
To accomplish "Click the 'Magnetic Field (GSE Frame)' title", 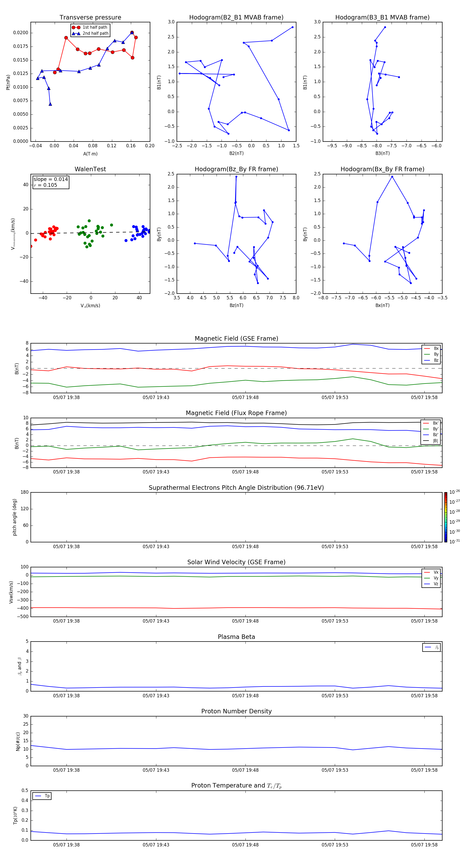I will click(236, 339).
